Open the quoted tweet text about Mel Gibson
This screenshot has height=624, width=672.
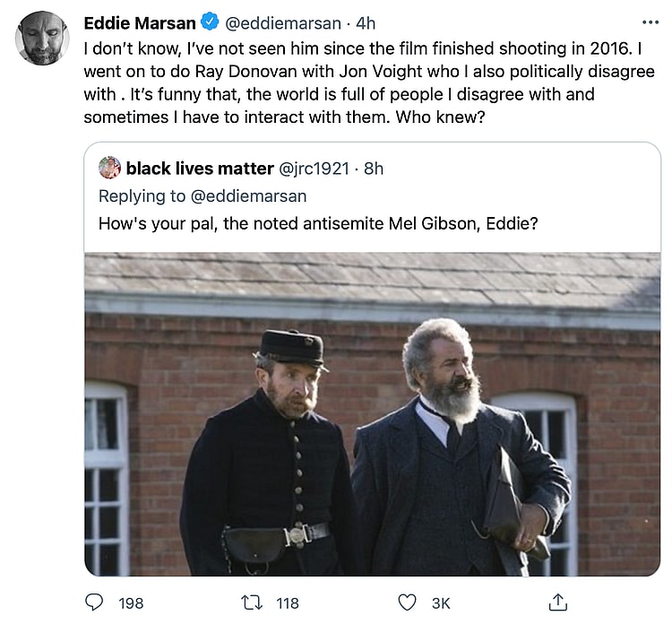point(318,223)
